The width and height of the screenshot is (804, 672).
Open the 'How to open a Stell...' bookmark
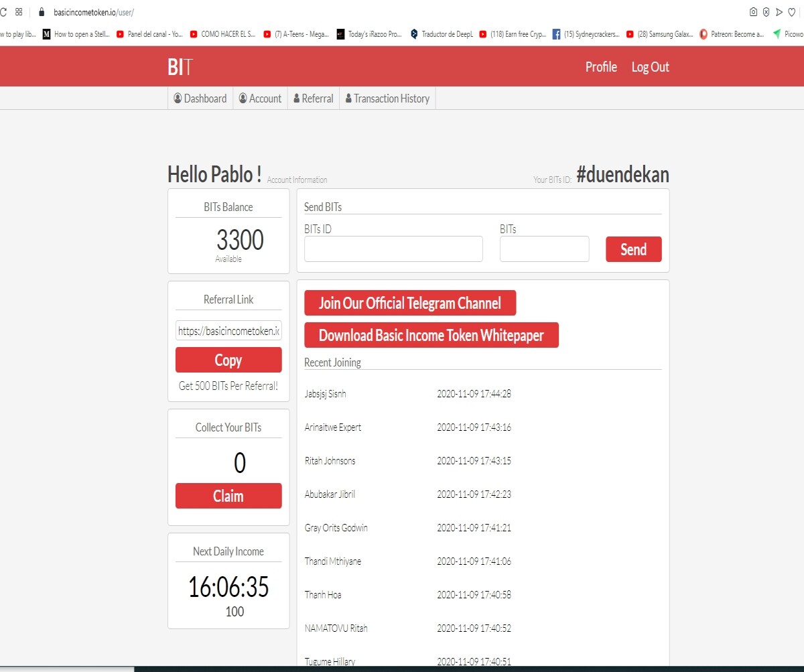(76, 34)
